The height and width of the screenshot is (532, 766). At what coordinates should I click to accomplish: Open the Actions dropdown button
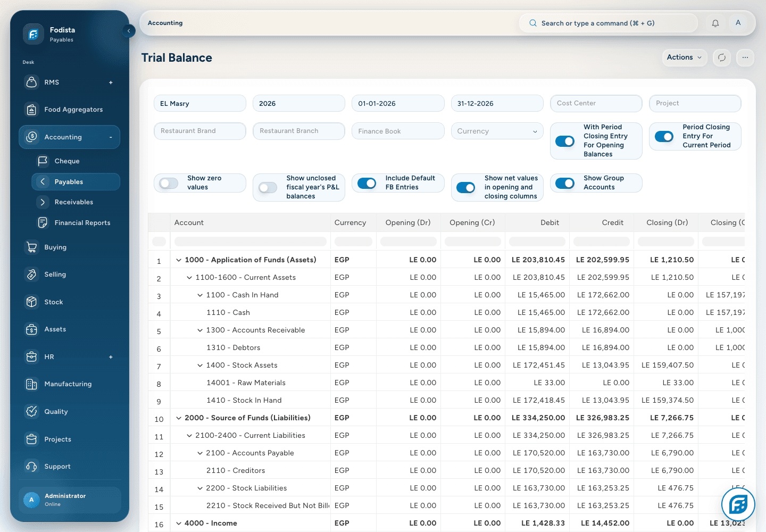coord(684,57)
